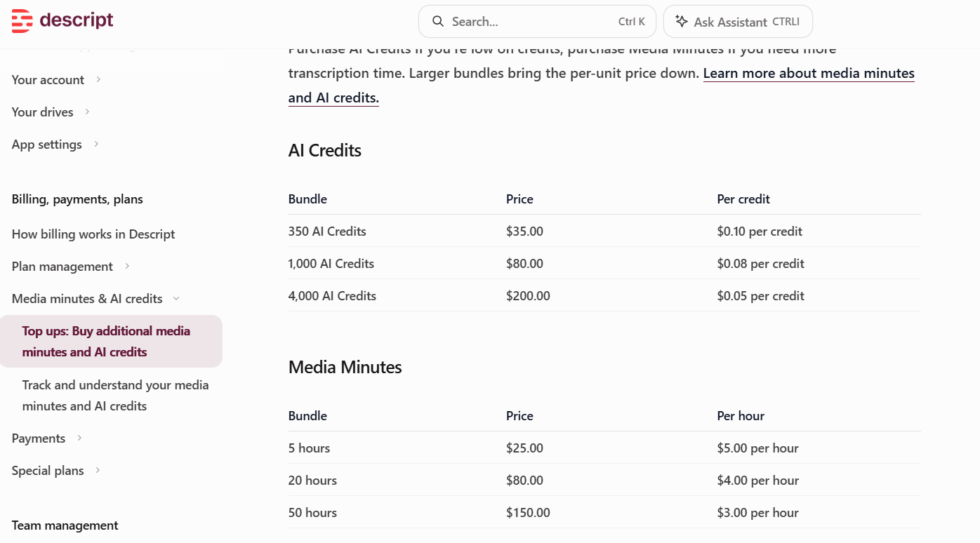Click the 1,000 AI Credits bundle cell
980x543 pixels.
[x=331, y=264]
